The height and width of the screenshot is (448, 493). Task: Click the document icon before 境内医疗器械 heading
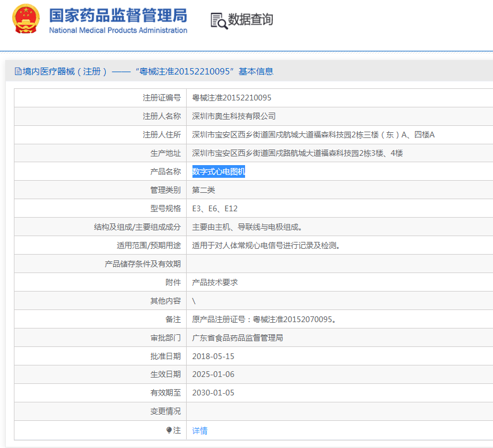click(18, 72)
